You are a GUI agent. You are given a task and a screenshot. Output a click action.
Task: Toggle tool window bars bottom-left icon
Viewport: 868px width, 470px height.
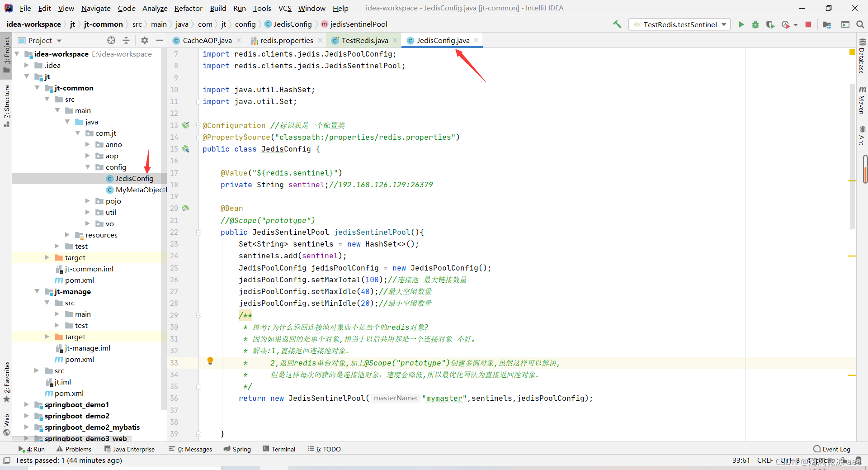point(6,461)
